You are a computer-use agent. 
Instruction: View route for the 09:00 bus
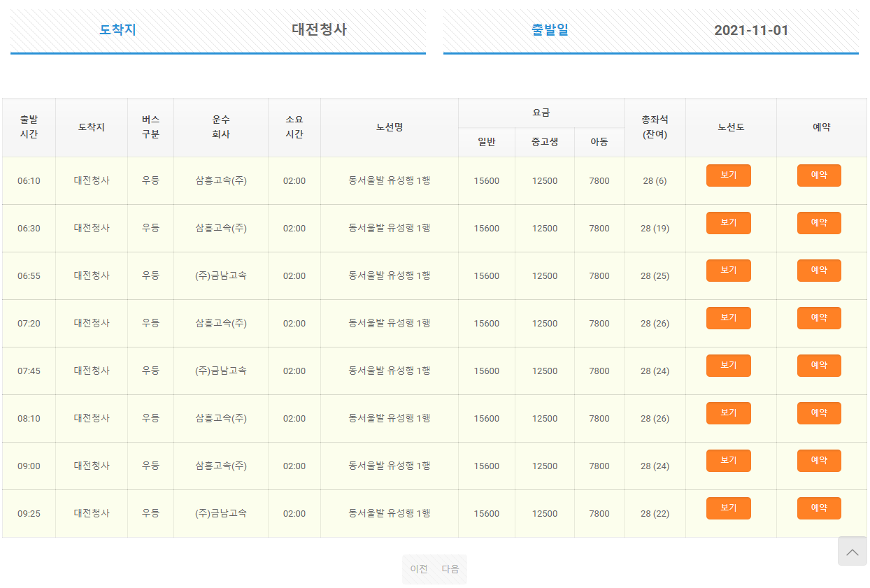(729, 461)
